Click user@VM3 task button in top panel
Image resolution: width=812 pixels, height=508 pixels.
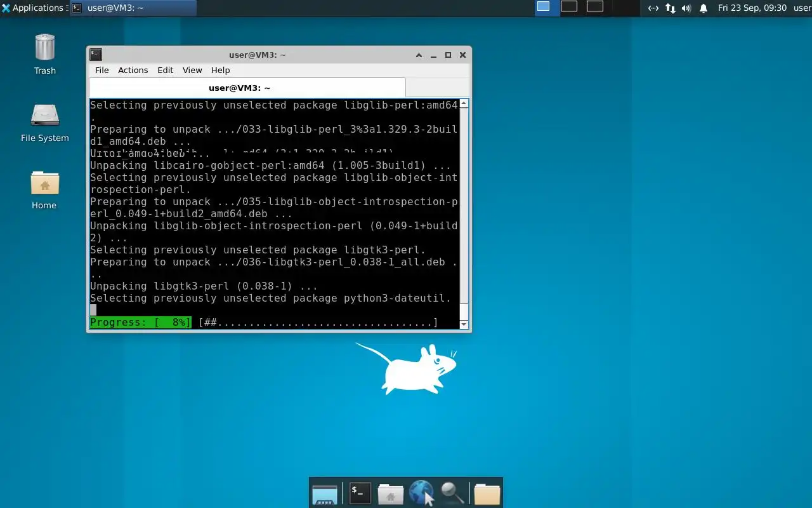pos(133,8)
